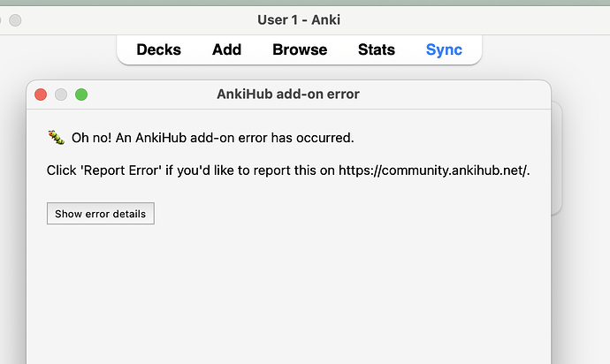Screen dimensions: 610x364
Task: Click the 'User 1 - Anki' window title
Action: click(299, 19)
